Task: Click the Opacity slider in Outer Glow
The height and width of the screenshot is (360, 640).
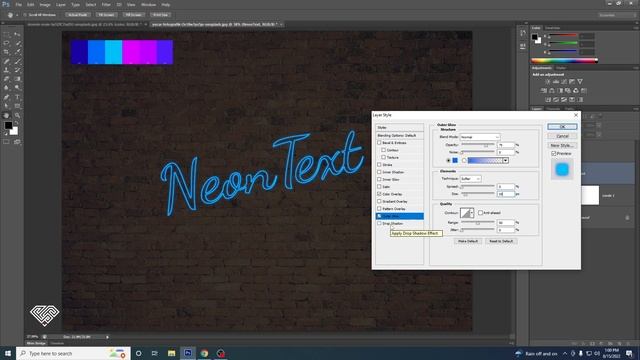Action: point(478,145)
